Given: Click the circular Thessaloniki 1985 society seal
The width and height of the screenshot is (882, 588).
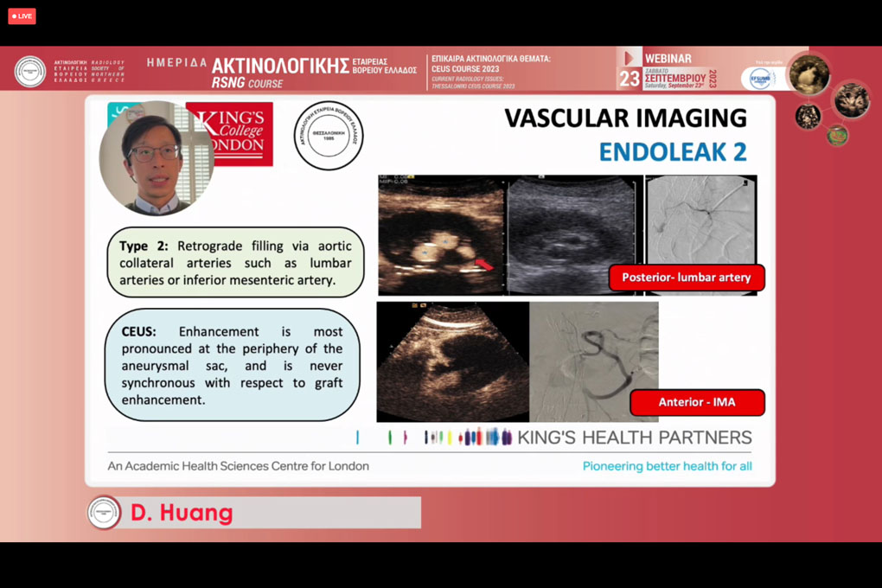Looking at the screenshot, I should pyautogui.click(x=328, y=136).
